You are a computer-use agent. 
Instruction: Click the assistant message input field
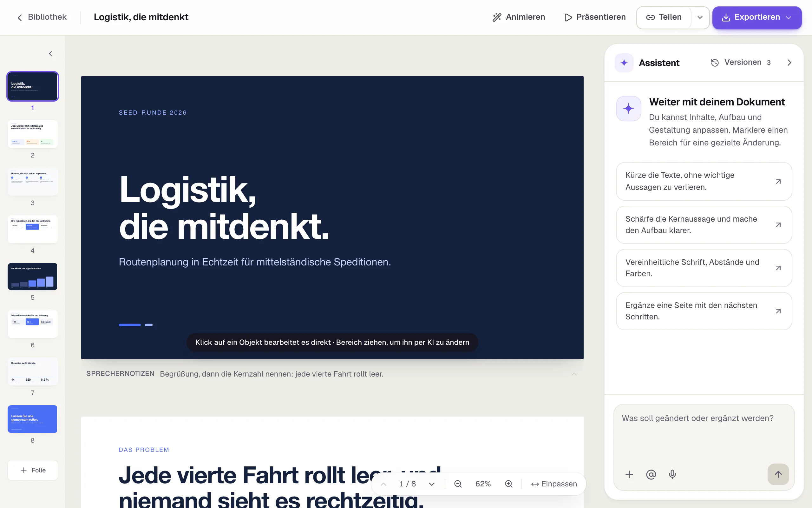pos(704,432)
